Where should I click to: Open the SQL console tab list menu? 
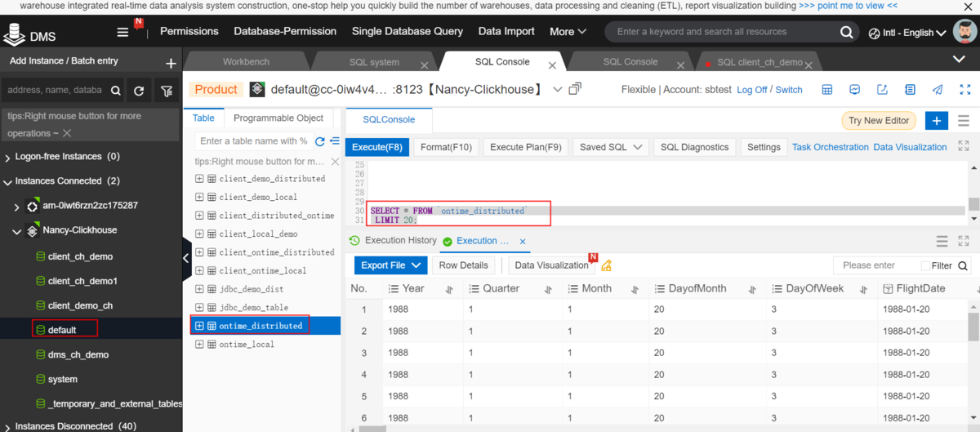point(964,121)
